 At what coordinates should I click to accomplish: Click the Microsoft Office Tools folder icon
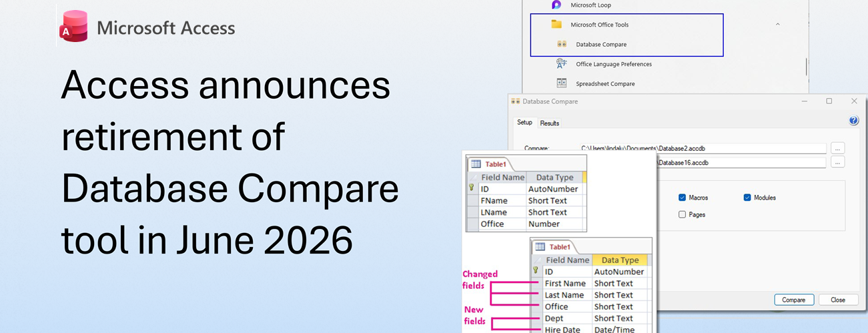point(556,25)
